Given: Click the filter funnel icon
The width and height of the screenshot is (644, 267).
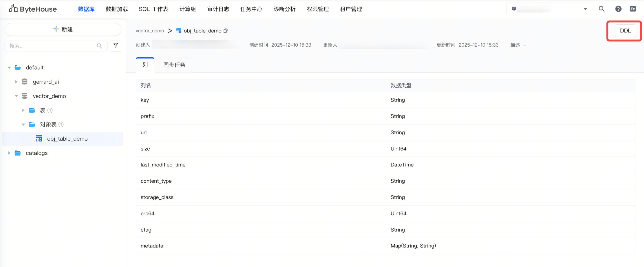Looking at the screenshot, I should coord(115,46).
